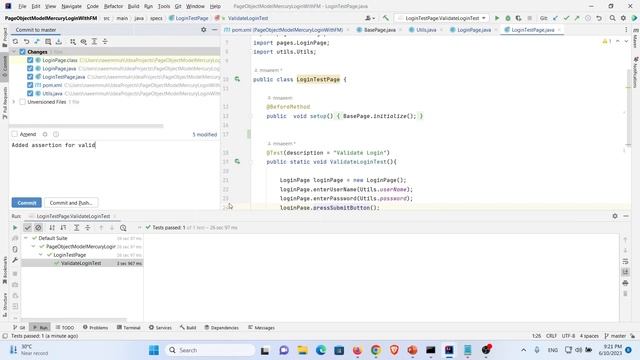Toggle the Changes group checkbox
Screen dimensions: 640x360
click(22, 52)
